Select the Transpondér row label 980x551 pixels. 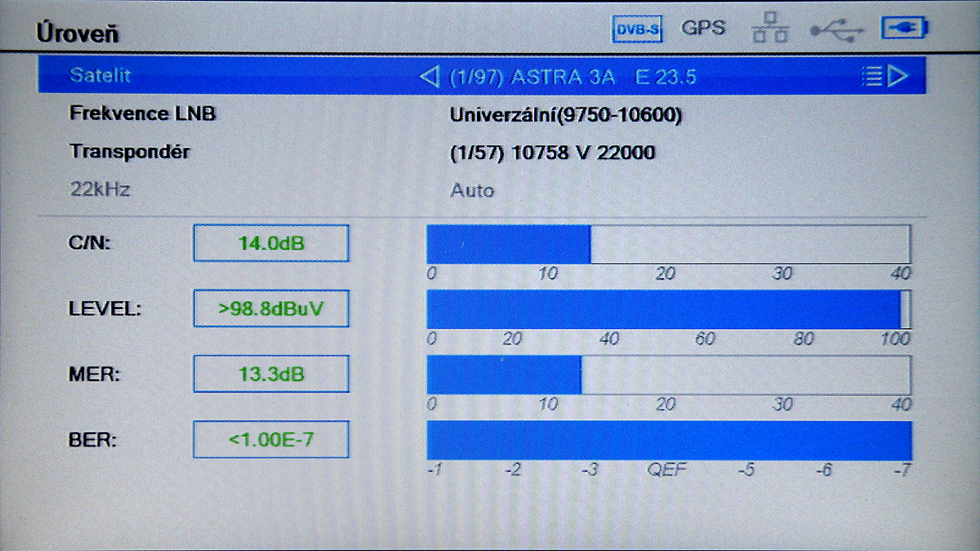[129, 152]
